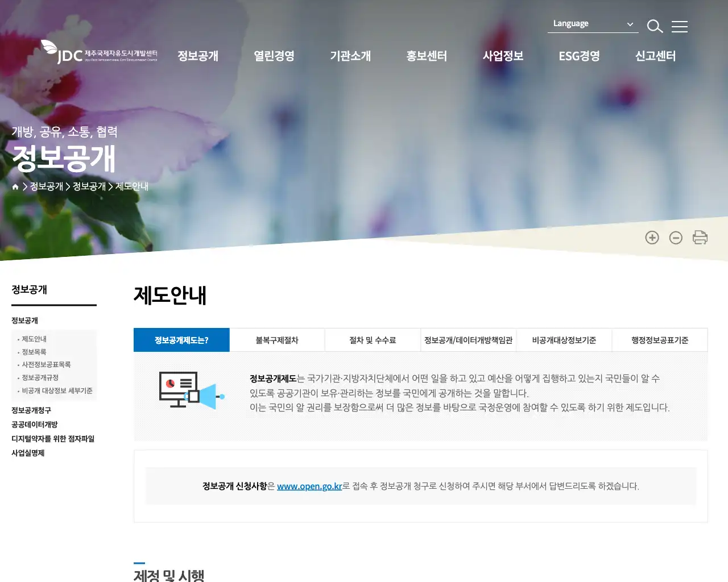
Task: Open the Language dropdown
Action: [x=593, y=24]
